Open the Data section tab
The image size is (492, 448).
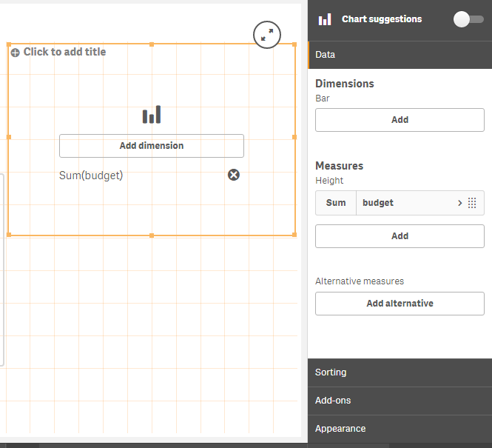click(x=400, y=55)
